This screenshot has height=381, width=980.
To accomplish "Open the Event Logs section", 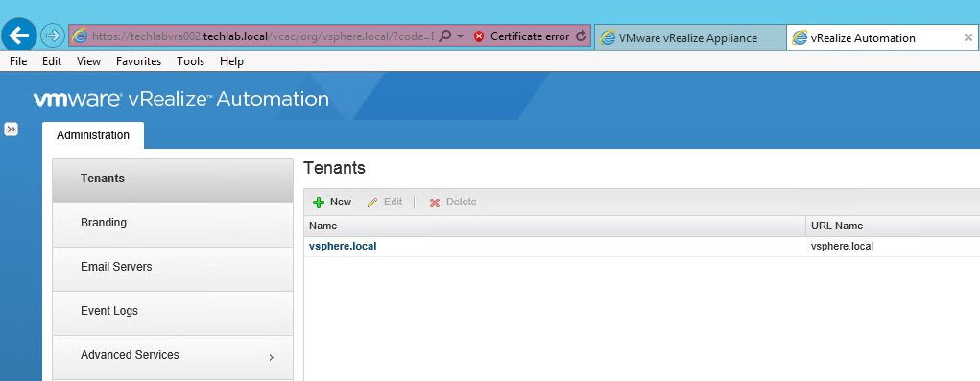I will point(173,310).
